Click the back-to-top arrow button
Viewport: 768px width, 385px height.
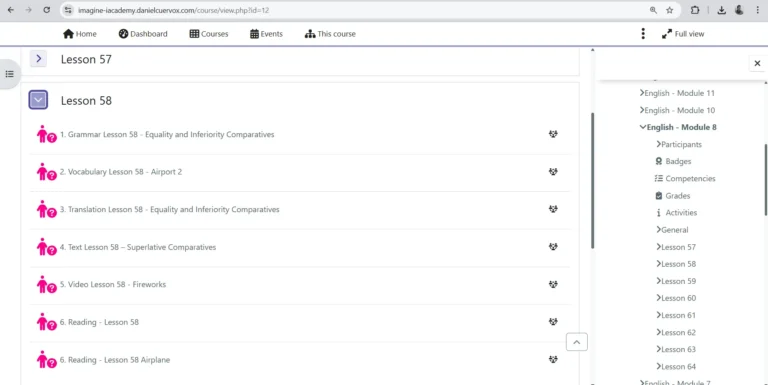[576, 342]
